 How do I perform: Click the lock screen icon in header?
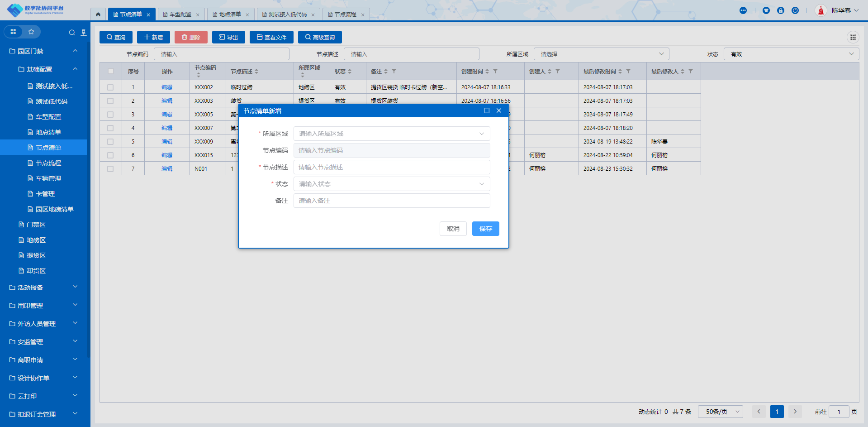point(780,10)
